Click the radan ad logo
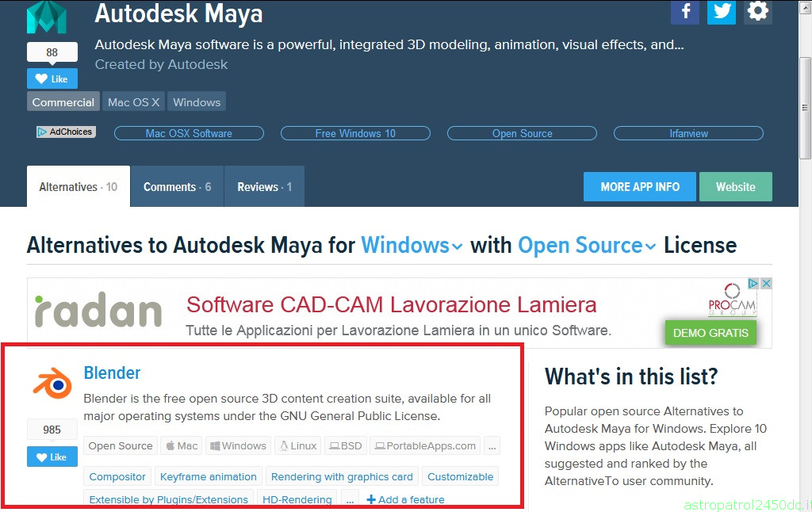Viewport: 812px width, 512px height. click(x=98, y=311)
